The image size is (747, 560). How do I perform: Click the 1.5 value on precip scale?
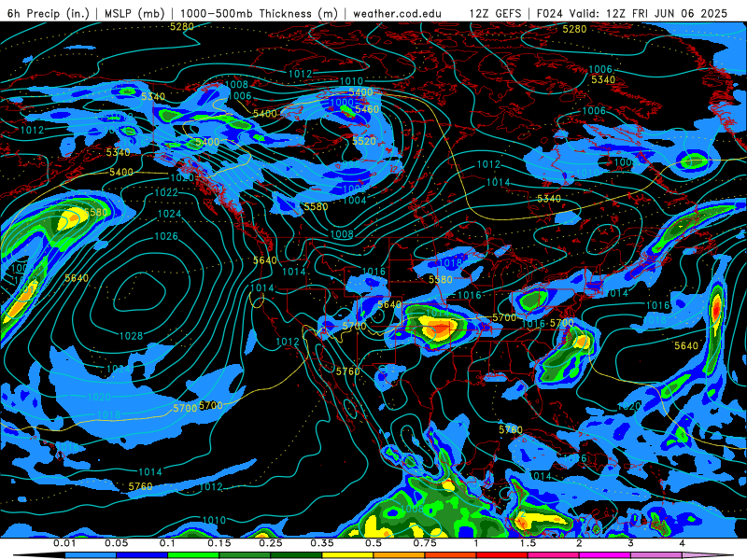click(528, 543)
